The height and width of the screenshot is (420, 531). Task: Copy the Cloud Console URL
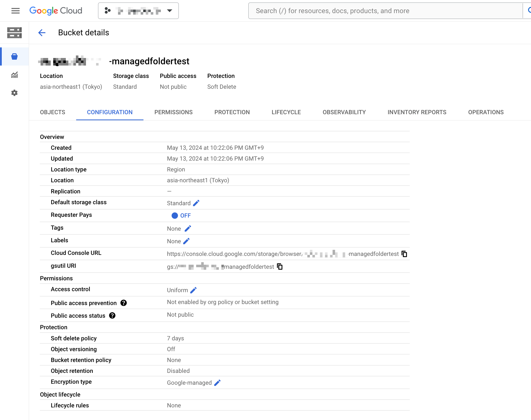(404, 254)
